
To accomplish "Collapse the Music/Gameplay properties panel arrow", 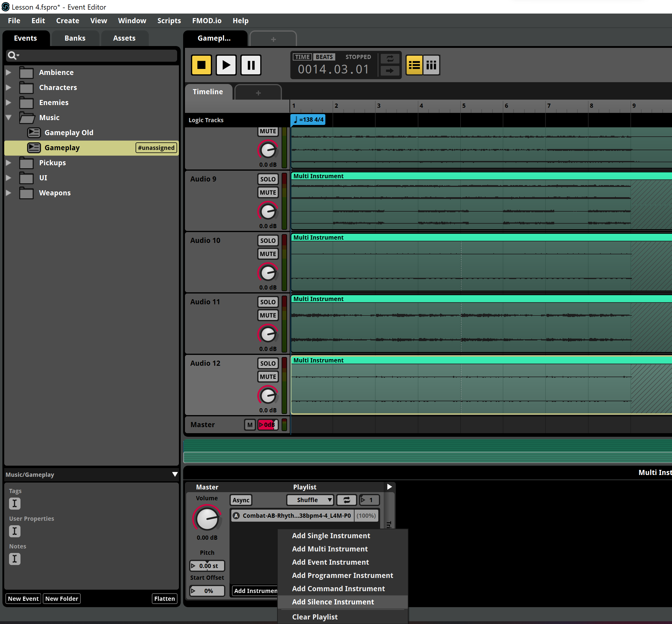I will (175, 474).
